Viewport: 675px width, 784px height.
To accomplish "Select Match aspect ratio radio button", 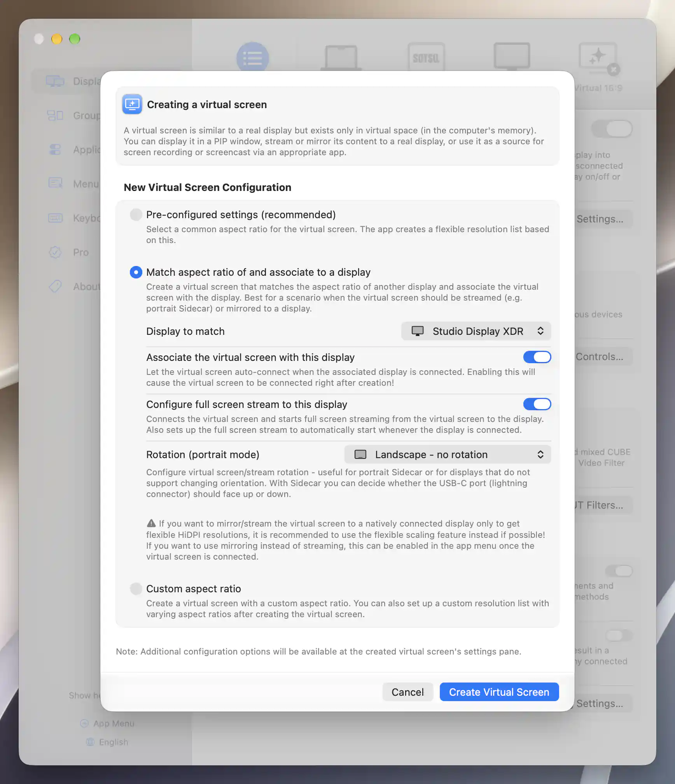I will point(136,272).
